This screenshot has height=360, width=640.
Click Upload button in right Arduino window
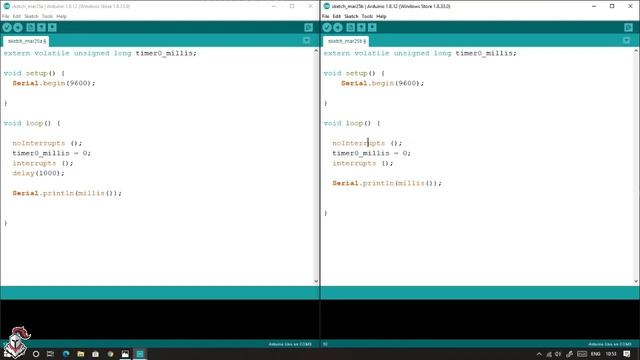click(x=338, y=27)
